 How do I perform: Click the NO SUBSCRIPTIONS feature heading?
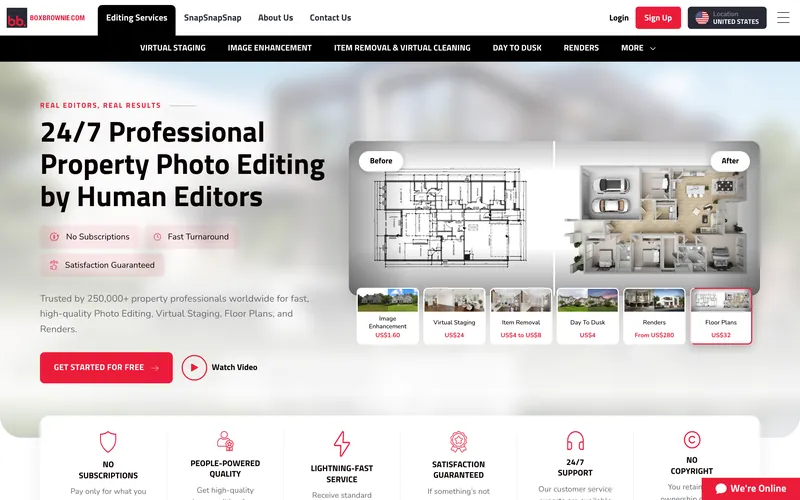pyautogui.click(x=108, y=470)
